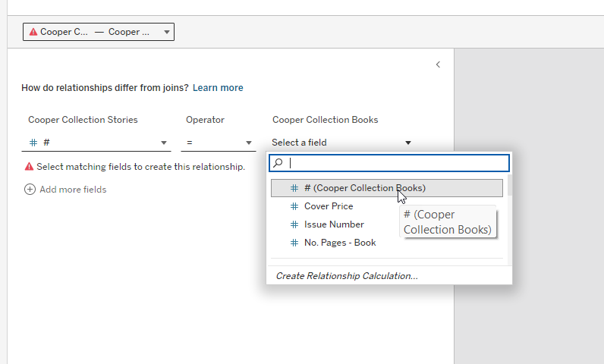This screenshot has width=604, height=364.
Task: Click the red warning icon beside the error message
Action: click(29, 167)
